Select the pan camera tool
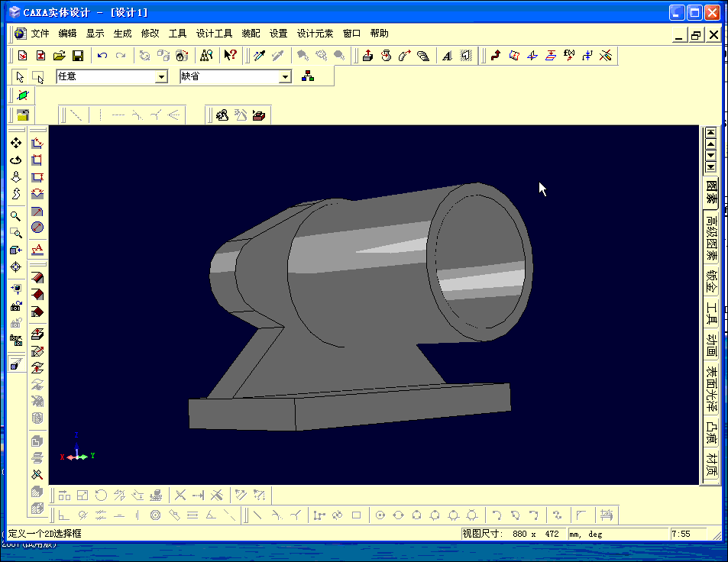The height and width of the screenshot is (562, 728). [x=16, y=143]
